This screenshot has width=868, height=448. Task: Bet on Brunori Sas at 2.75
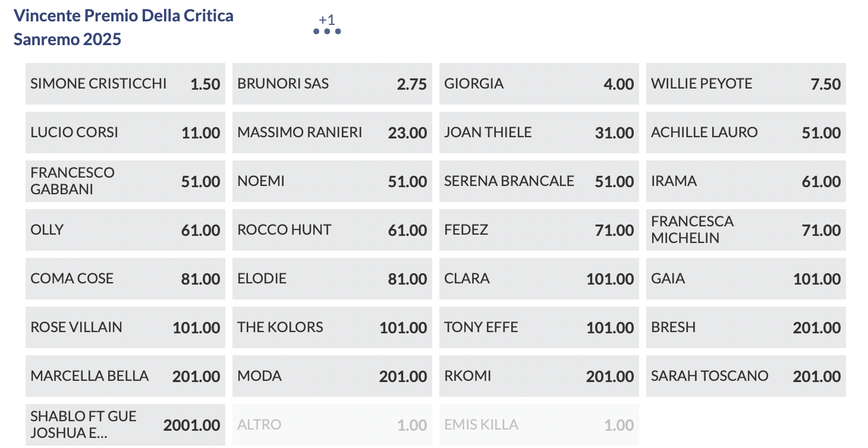coord(332,84)
